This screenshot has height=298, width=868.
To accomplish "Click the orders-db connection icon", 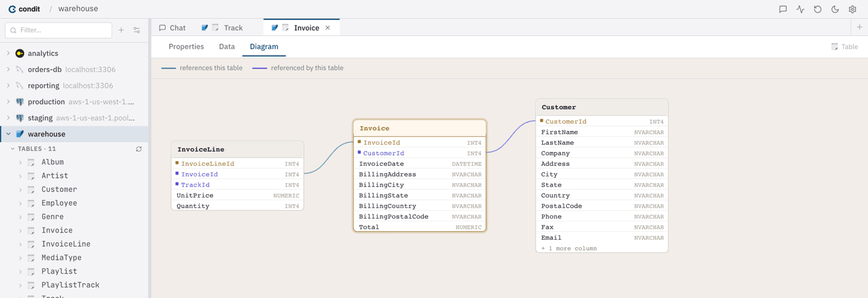I will tap(20, 69).
